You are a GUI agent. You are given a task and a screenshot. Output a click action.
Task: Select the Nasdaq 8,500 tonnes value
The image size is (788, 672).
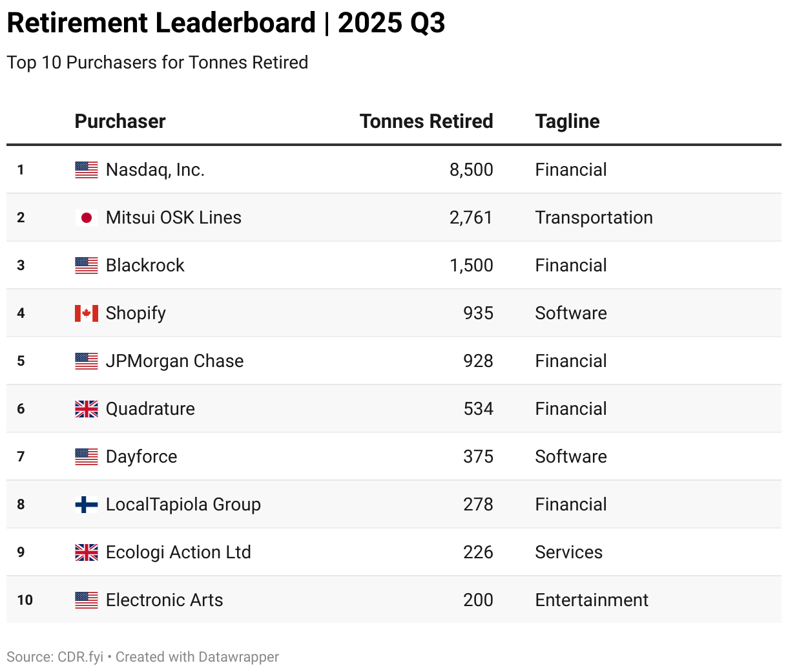click(x=471, y=170)
